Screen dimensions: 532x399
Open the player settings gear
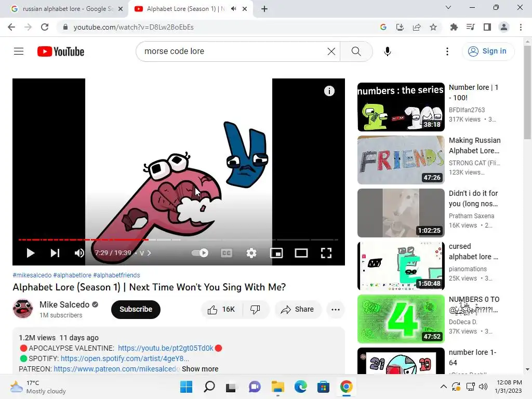point(251,253)
